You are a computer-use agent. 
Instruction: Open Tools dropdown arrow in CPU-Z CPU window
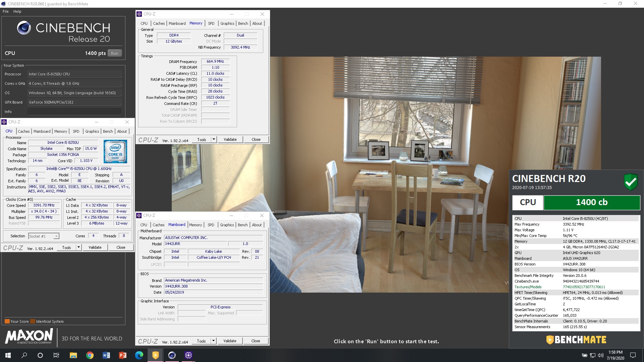point(78,247)
